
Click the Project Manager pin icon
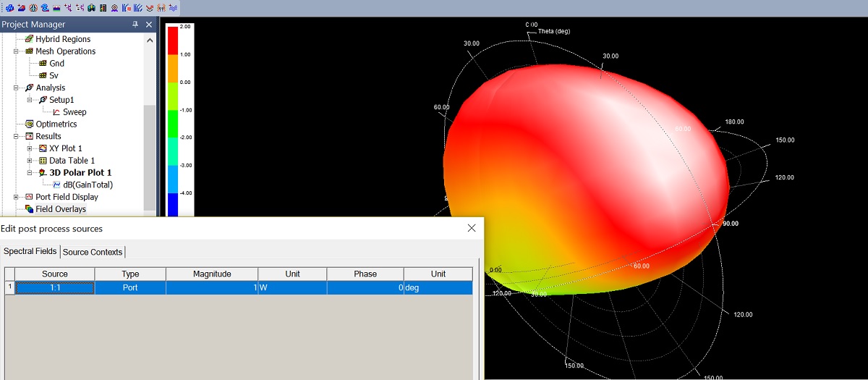135,25
